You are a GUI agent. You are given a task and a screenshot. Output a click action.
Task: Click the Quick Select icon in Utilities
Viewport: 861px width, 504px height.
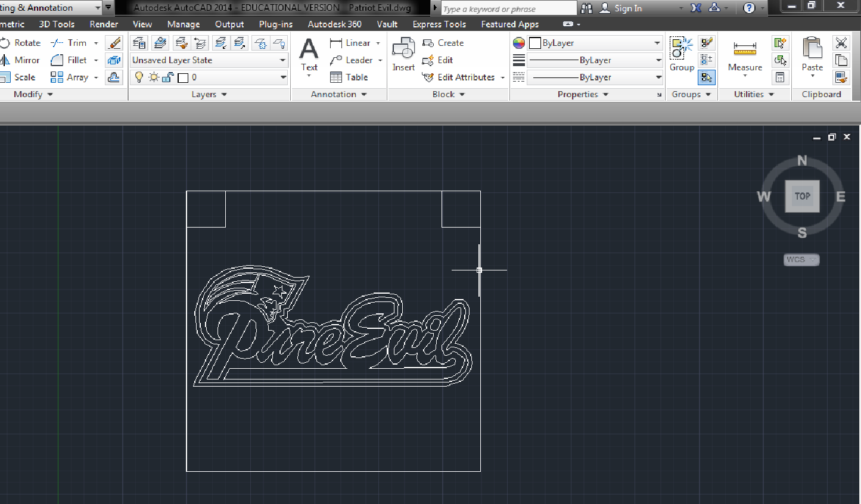780,43
